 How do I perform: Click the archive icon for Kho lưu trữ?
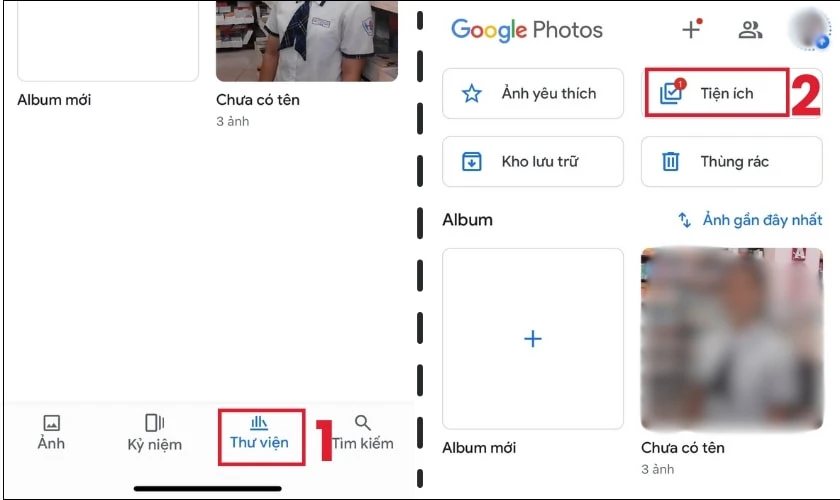471,161
